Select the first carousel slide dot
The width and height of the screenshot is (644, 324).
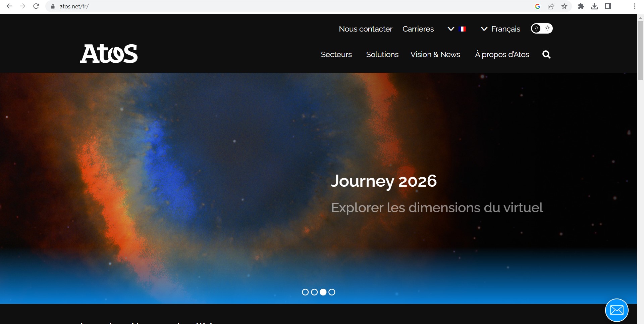point(305,292)
